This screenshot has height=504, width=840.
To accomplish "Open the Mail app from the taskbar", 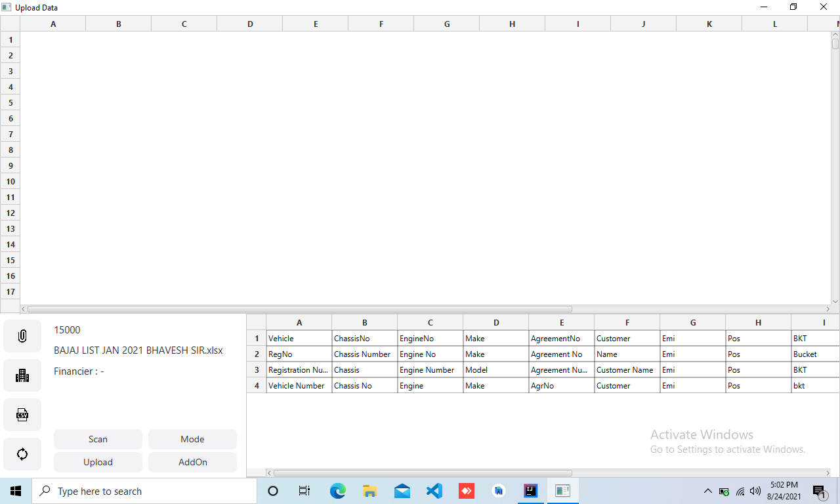I will 402,490.
